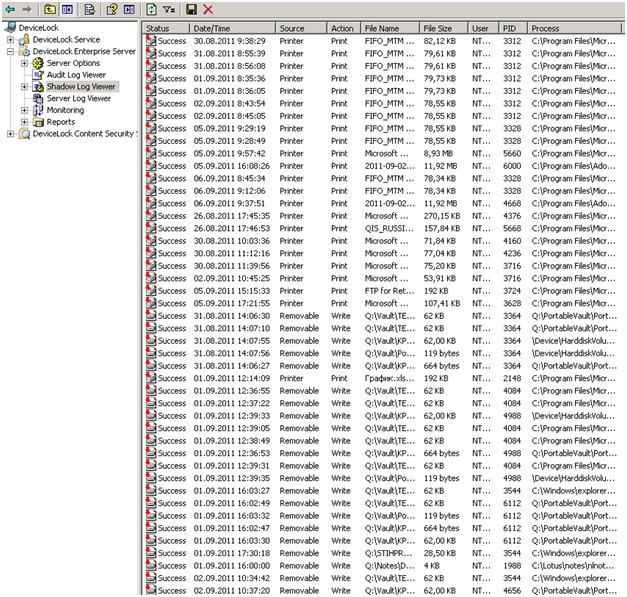Select the DeviceLock Service tree item
The height and width of the screenshot is (597, 627).
tap(66, 40)
